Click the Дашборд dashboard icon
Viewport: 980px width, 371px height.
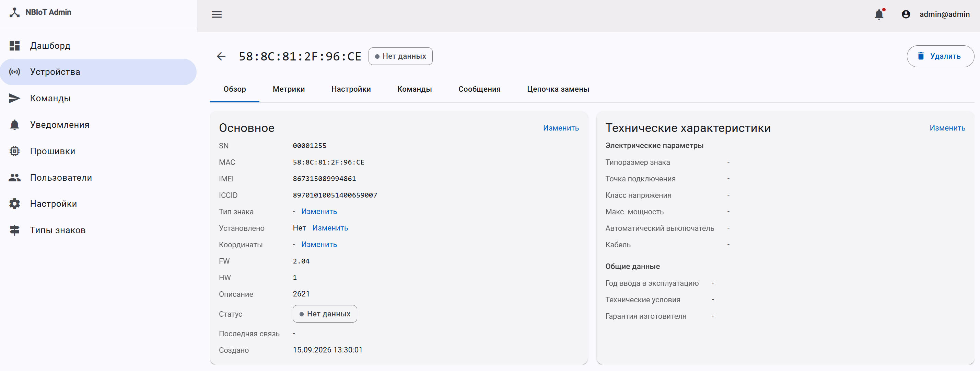[x=14, y=46]
